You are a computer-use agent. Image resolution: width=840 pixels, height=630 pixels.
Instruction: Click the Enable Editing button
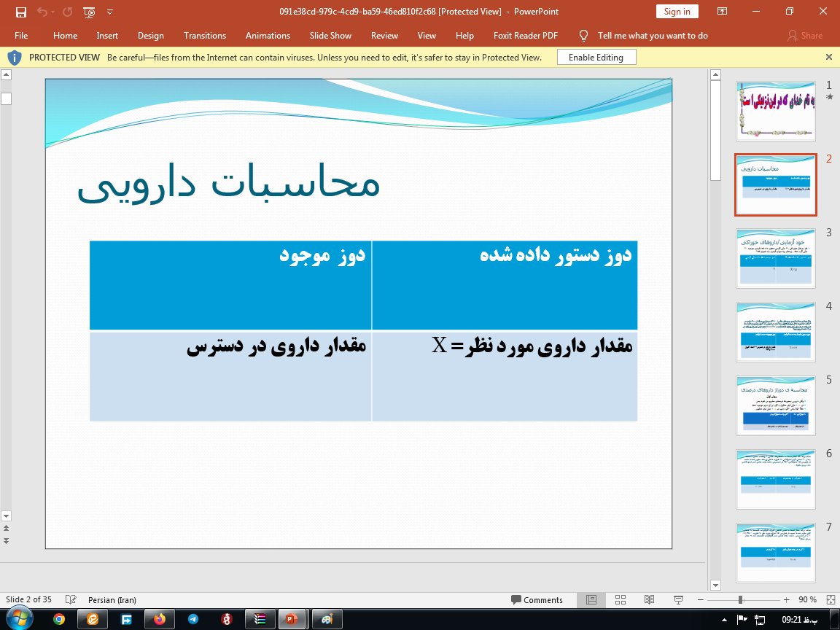(x=596, y=56)
